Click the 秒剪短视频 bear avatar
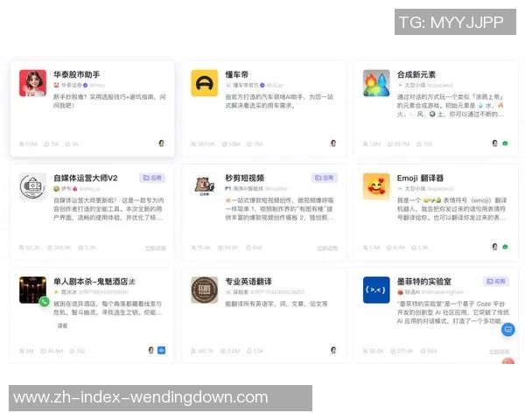 [205, 186]
